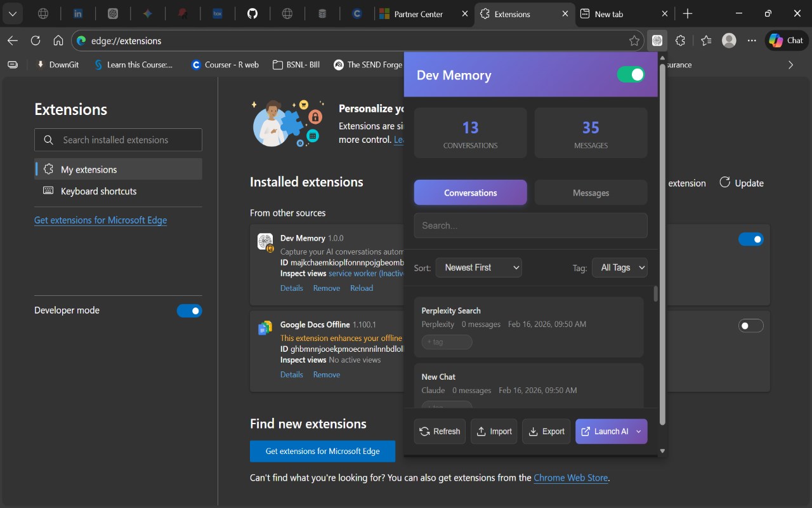Click Get extensions for Microsoft Edge button
This screenshot has height=508, width=812.
click(322, 451)
